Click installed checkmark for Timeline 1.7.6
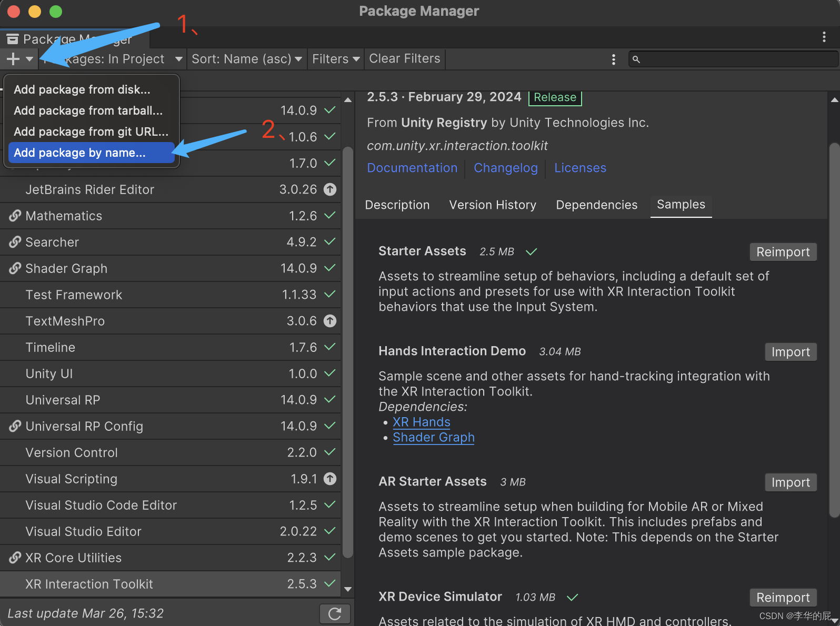Screen dimensions: 840x626 pos(330,347)
